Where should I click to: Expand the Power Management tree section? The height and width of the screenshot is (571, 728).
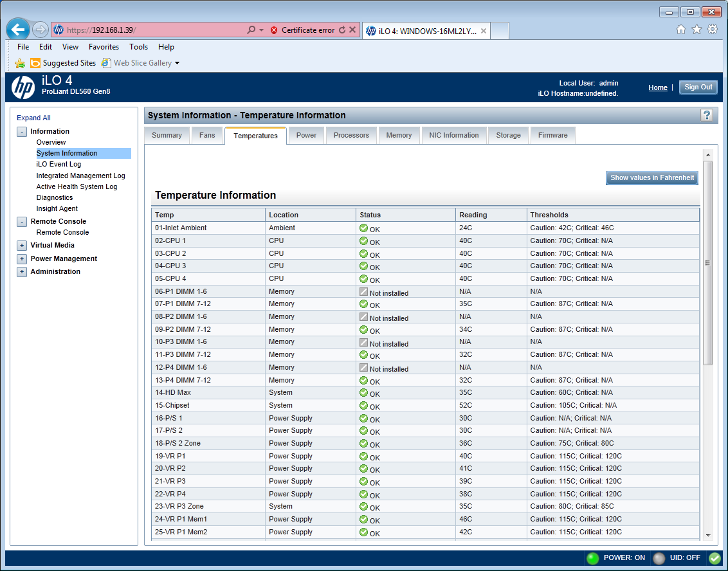22,258
